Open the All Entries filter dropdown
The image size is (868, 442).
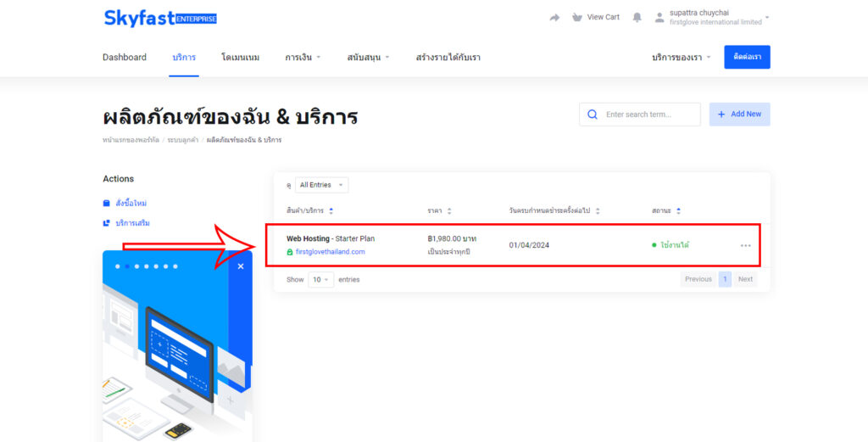tap(321, 185)
